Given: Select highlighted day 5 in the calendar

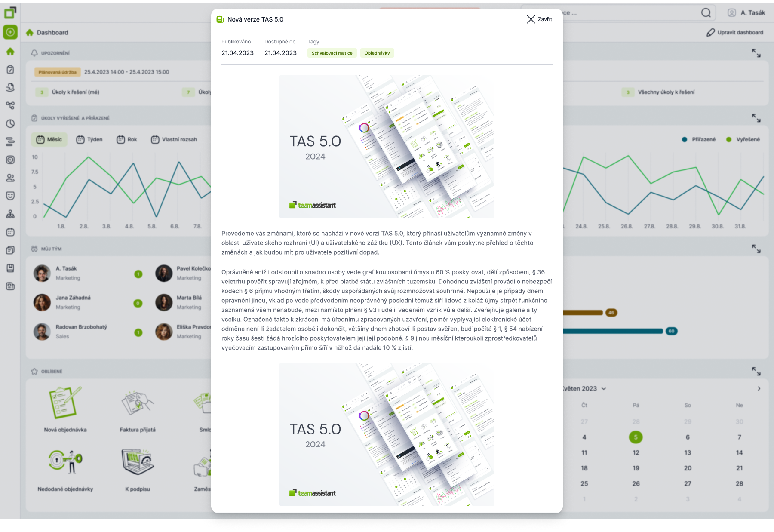Looking at the screenshot, I should pyautogui.click(x=636, y=437).
